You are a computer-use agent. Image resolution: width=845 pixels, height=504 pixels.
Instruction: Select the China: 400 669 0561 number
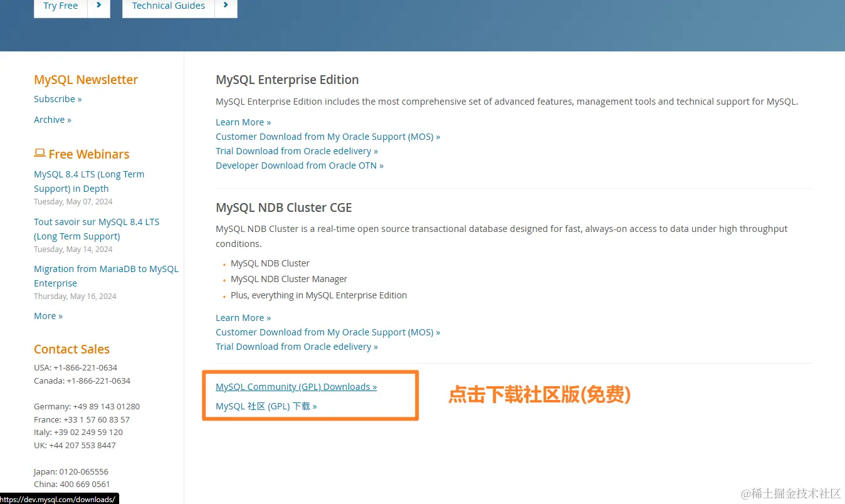coord(72,484)
